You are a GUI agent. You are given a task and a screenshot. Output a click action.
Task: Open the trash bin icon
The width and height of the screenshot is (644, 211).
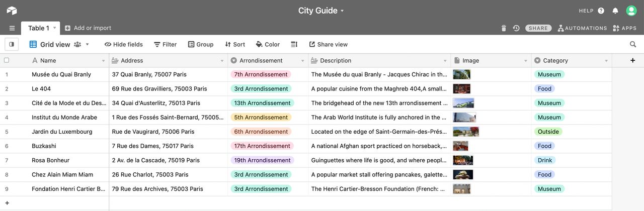[x=504, y=28]
